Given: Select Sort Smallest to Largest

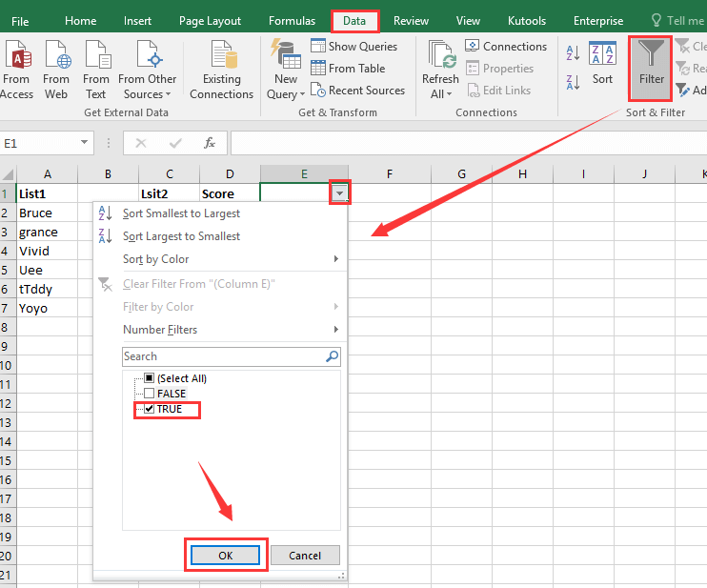Looking at the screenshot, I should point(181,213).
